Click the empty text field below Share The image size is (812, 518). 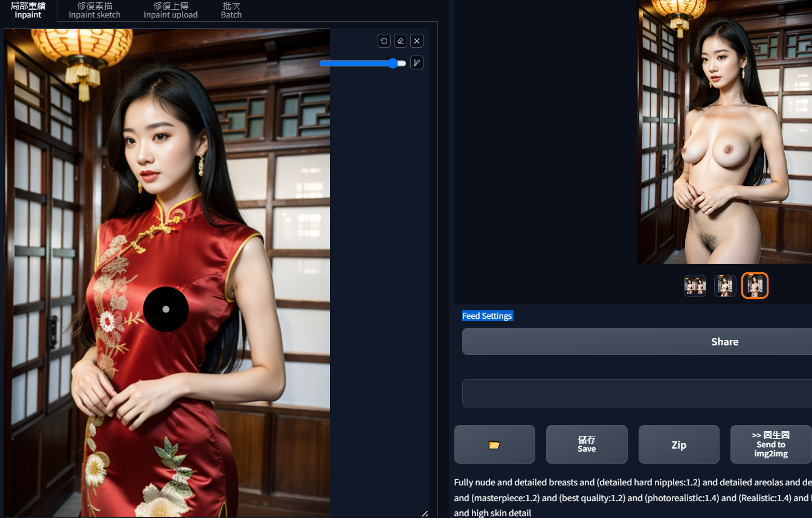coord(637,393)
